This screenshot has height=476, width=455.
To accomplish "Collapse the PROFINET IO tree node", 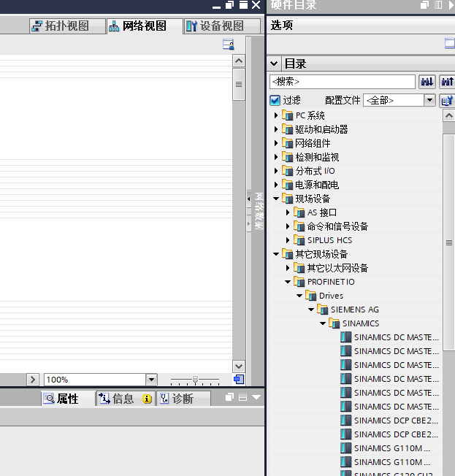I will tap(288, 282).
